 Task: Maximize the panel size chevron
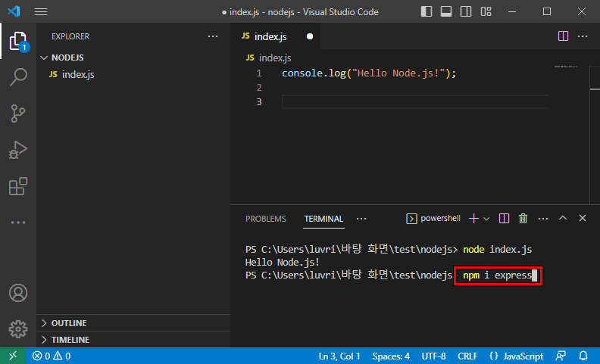(562, 218)
